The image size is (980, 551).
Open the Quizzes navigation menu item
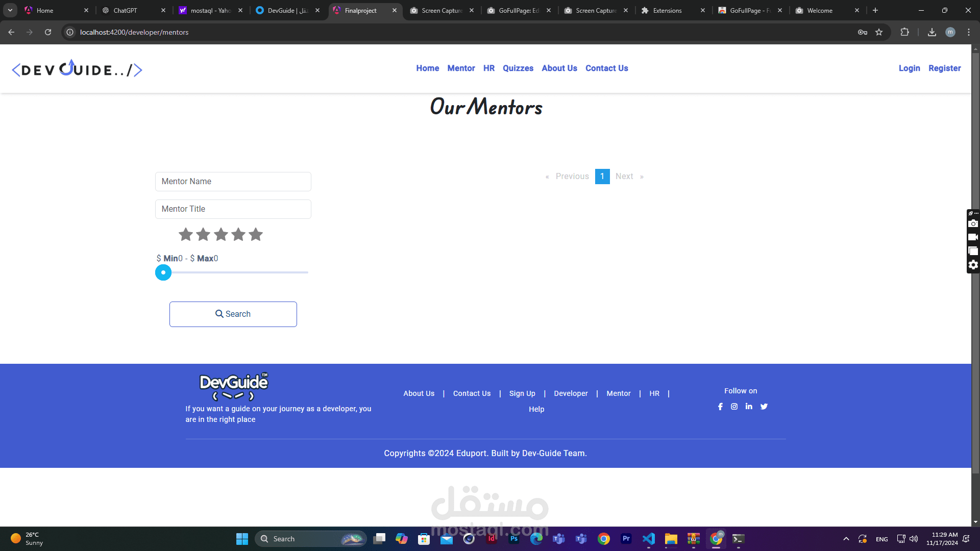point(518,68)
